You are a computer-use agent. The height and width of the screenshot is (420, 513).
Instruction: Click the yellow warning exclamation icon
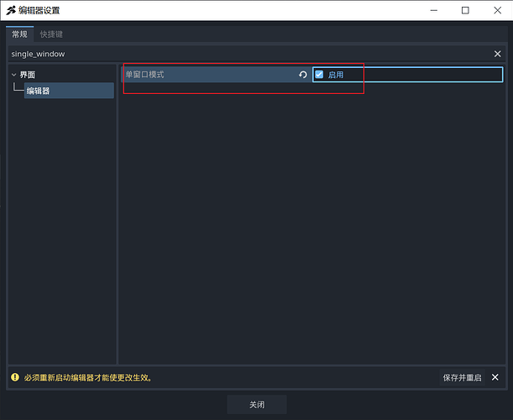[x=15, y=377]
